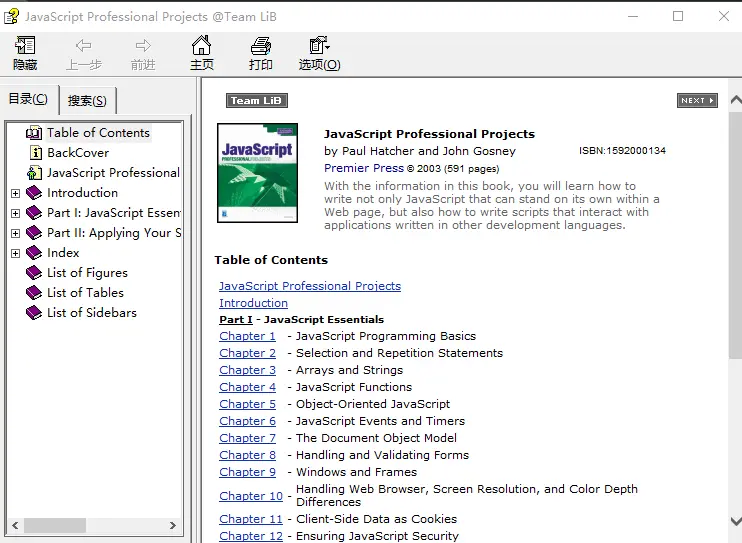Viewport: 742px width, 543px height.
Task: Expand the Index tree node
Action: click(15, 253)
